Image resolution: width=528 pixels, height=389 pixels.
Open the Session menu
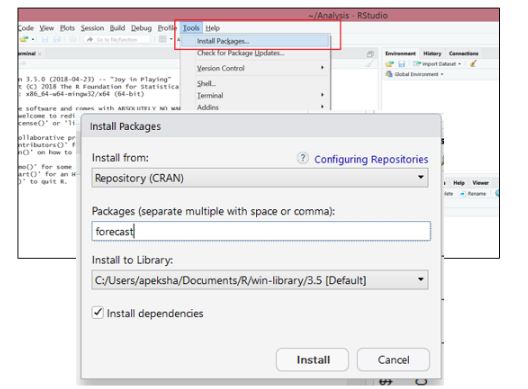[x=92, y=28]
